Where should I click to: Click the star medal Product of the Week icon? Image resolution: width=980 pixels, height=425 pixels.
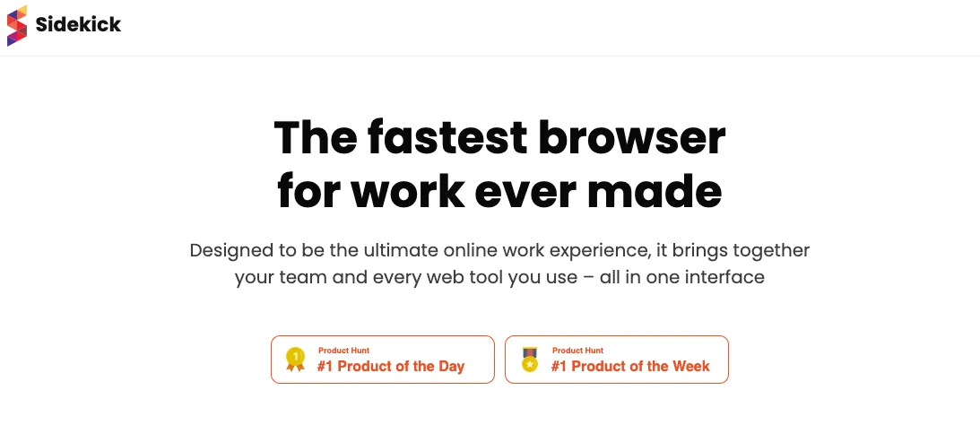tap(530, 360)
